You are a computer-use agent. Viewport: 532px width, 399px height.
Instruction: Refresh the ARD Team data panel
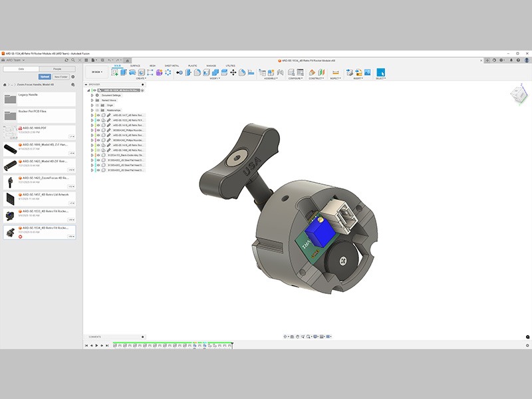66,60
